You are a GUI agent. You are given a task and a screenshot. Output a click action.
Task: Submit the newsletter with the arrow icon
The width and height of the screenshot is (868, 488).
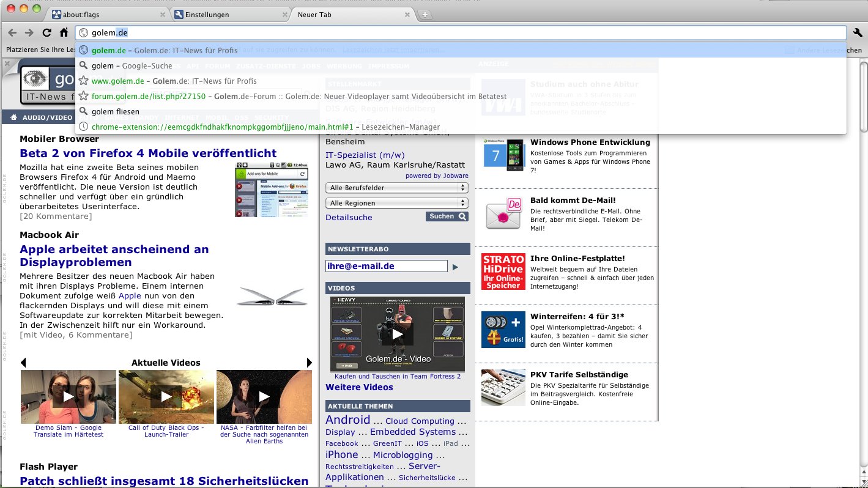point(455,266)
